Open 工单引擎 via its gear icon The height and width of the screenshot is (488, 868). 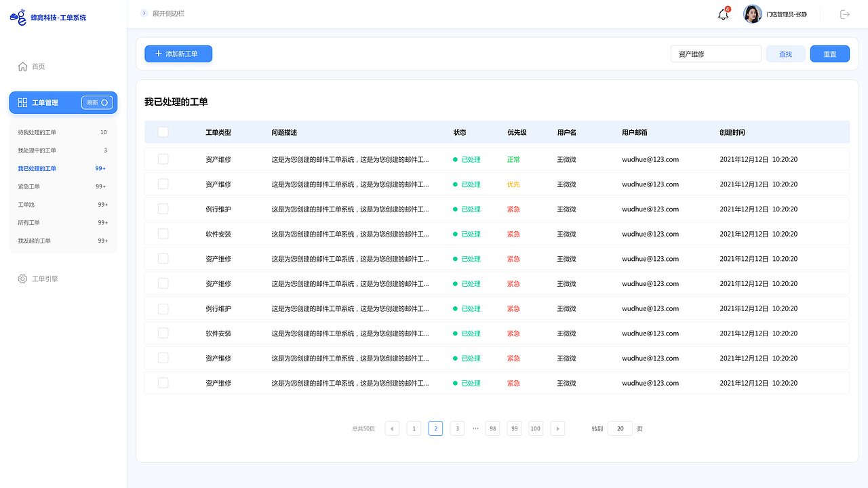[23, 279]
